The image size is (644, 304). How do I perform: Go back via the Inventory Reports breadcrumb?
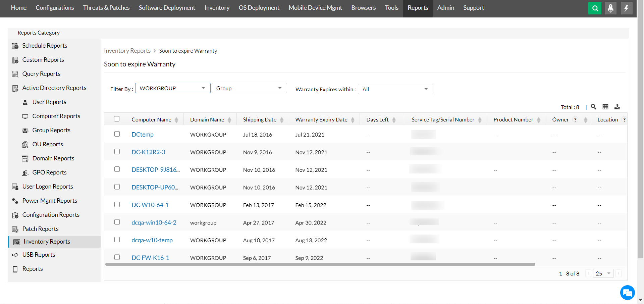127,51
